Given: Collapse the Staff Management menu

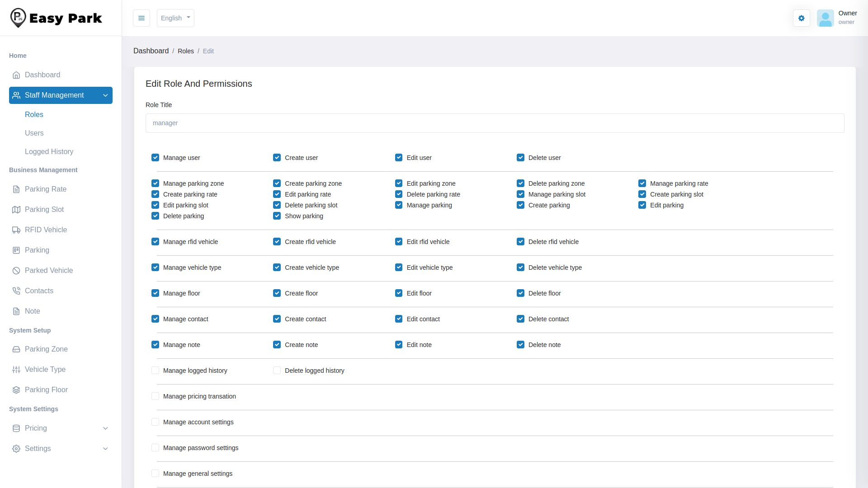Looking at the screenshot, I should click(x=61, y=95).
